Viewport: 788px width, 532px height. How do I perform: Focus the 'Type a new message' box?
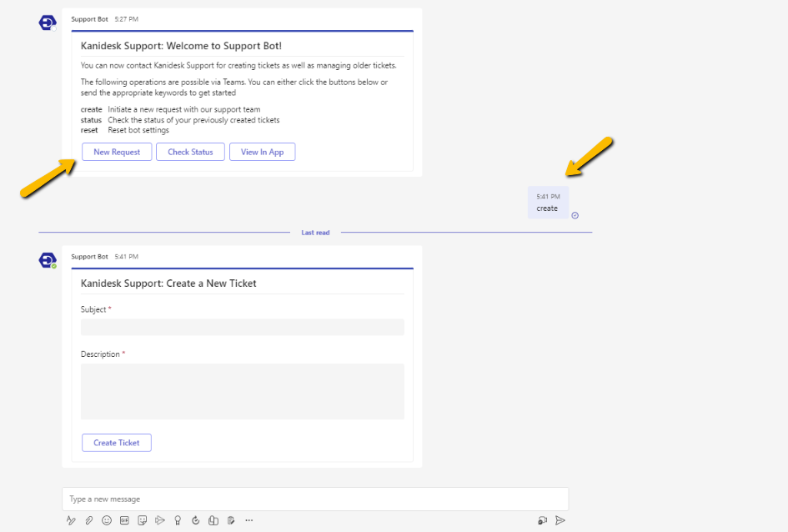pyautogui.click(x=315, y=499)
